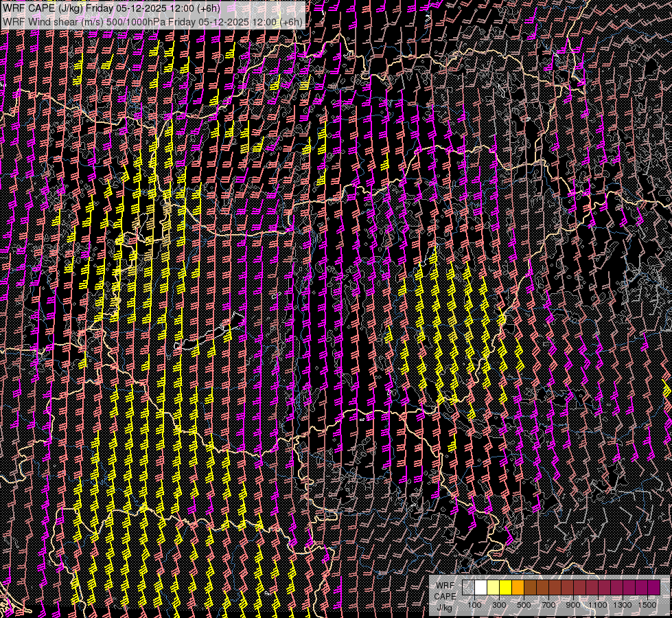Click the 100 value label in legend

tap(474, 605)
